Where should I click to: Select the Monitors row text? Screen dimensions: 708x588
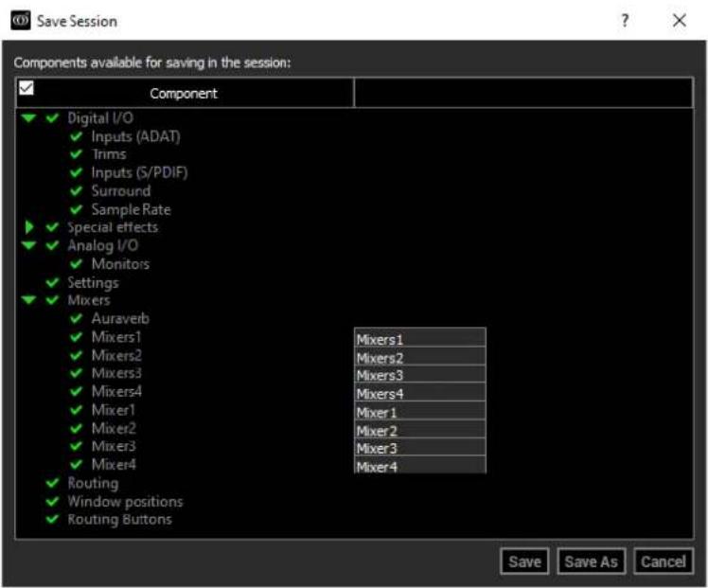point(120,264)
